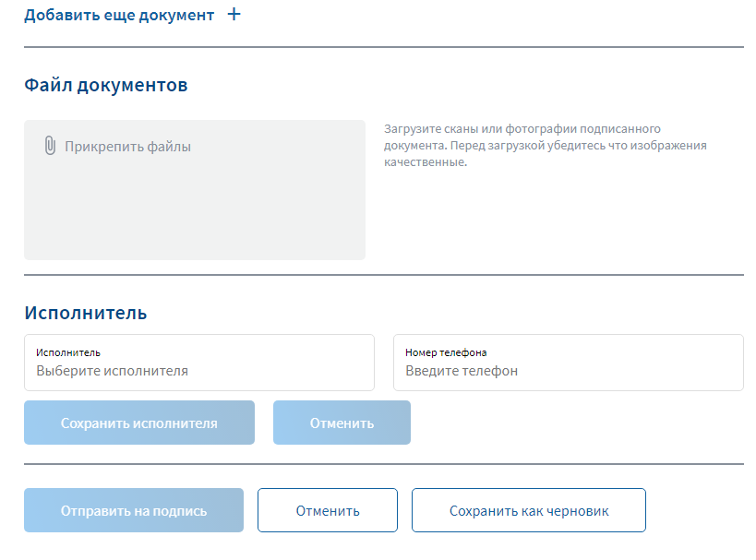Click the 'Прикрепить файлы' upload area
This screenshot has width=756, height=560.
[195, 190]
